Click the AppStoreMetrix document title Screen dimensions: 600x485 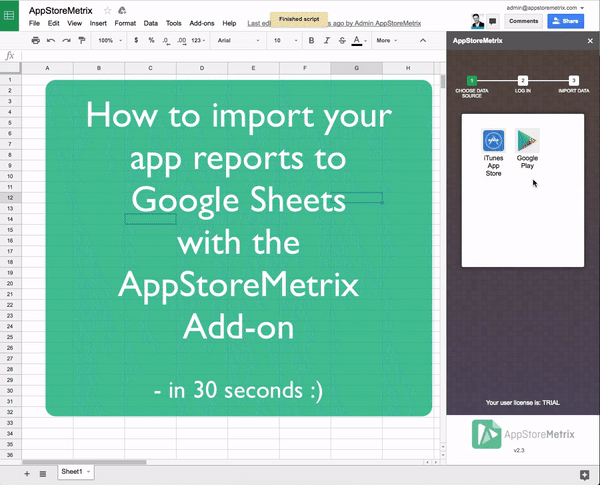pyautogui.click(x=60, y=11)
